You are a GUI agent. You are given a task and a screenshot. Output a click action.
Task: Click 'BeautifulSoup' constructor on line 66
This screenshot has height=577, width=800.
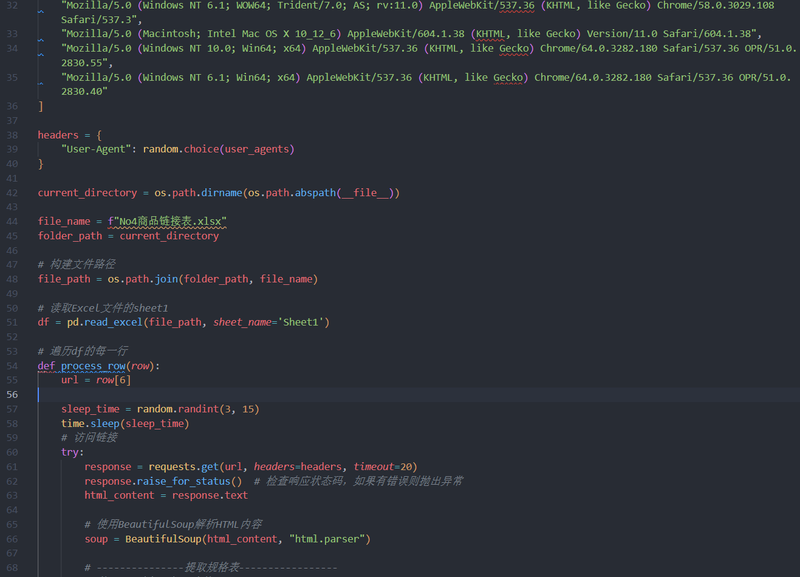pos(163,539)
